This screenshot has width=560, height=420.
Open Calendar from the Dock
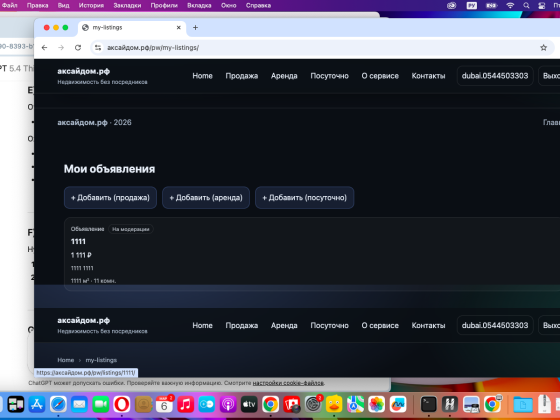coord(164,404)
